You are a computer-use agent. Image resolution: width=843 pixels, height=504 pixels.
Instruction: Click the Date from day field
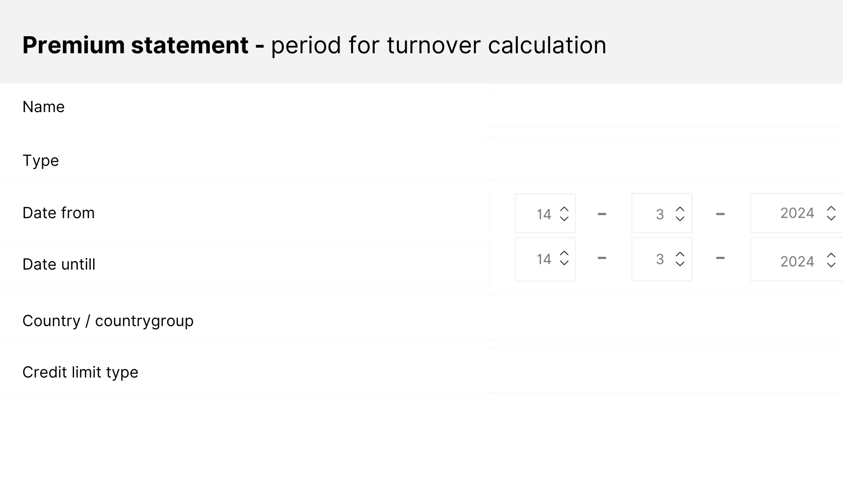click(x=540, y=214)
